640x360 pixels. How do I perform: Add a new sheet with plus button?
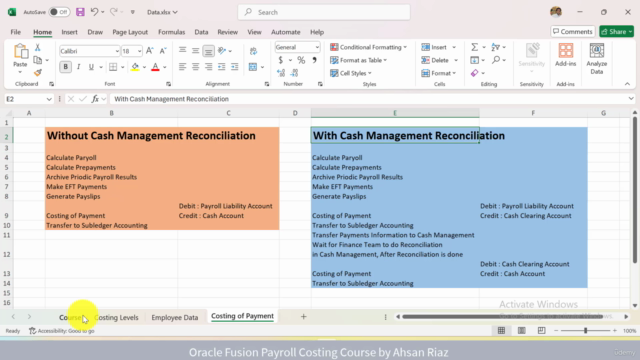[303, 316]
